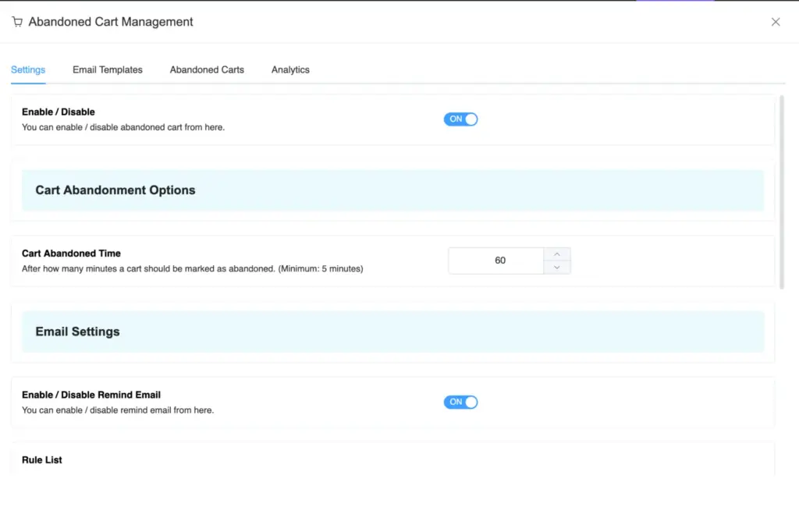Click the Enable / Disable setting label
The width and height of the screenshot is (799, 532).
pos(58,112)
